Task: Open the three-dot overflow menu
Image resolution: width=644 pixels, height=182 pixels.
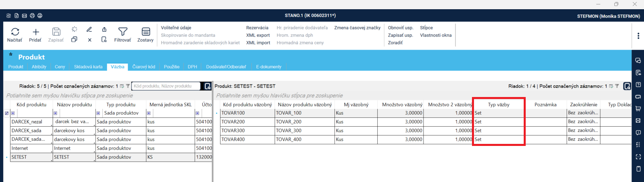Action: click(638, 36)
